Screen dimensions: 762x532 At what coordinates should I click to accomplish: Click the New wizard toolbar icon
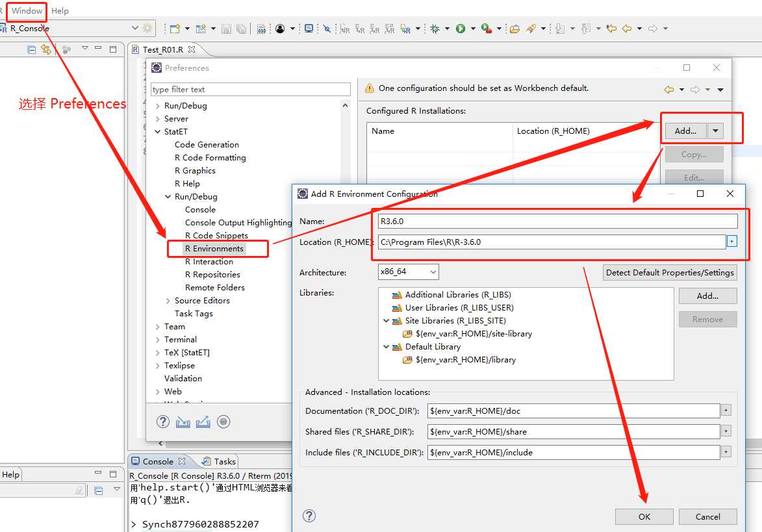click(175, 29)
